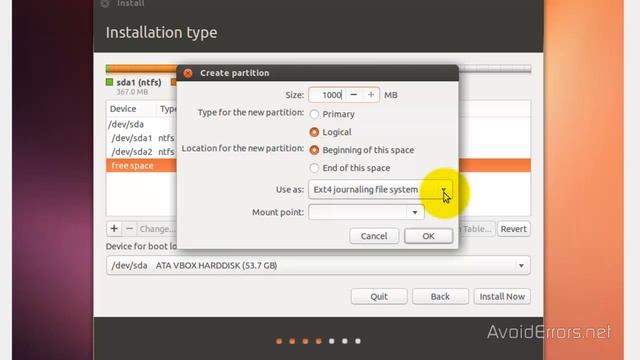
Task: Close the Create partition dialog
Action: [x=188, y=73]
